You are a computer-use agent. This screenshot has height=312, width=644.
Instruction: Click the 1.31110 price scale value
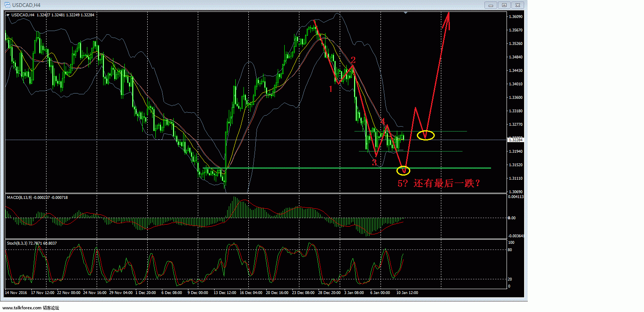pos(516,178)
